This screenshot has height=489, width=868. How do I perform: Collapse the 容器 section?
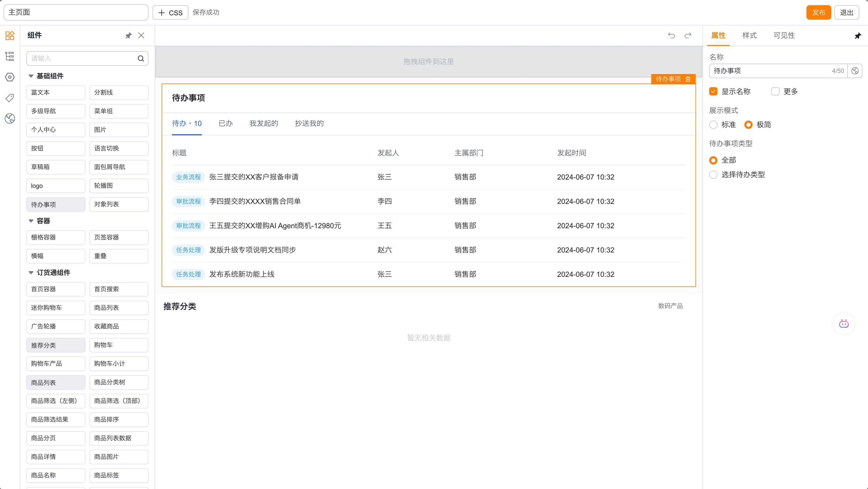[31, 221]
